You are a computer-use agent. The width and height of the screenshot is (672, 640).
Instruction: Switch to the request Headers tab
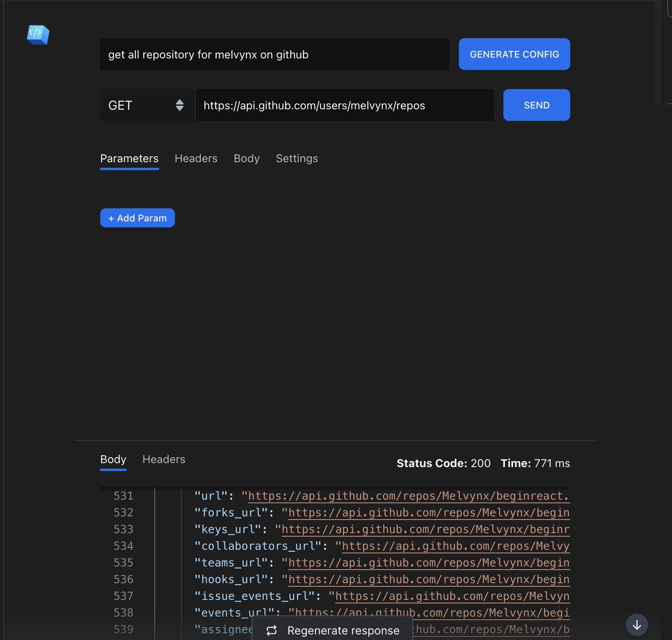[x=196, y=158]
